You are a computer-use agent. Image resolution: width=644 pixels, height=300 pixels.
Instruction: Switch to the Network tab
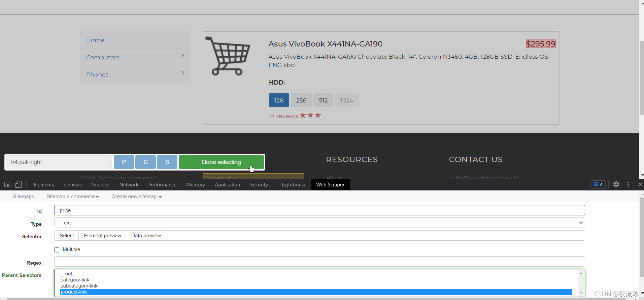pos(129,185)
